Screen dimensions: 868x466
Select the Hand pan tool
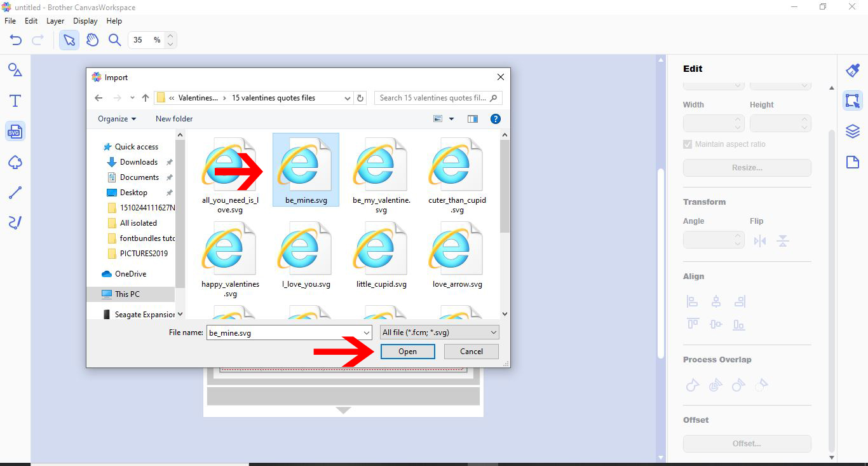pyautogui.click(x=92, y=39)
